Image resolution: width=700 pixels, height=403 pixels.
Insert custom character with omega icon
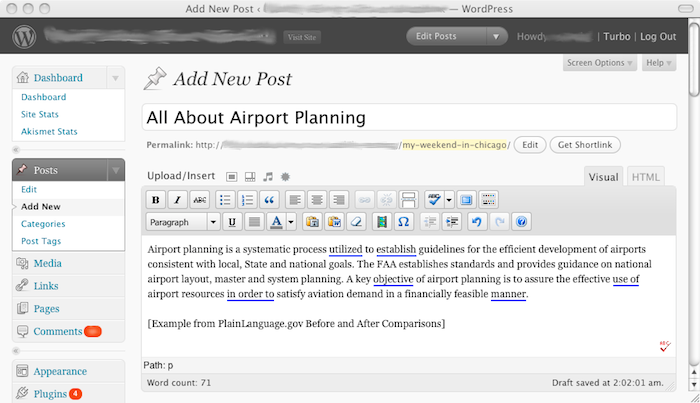[x=404, y=222]
